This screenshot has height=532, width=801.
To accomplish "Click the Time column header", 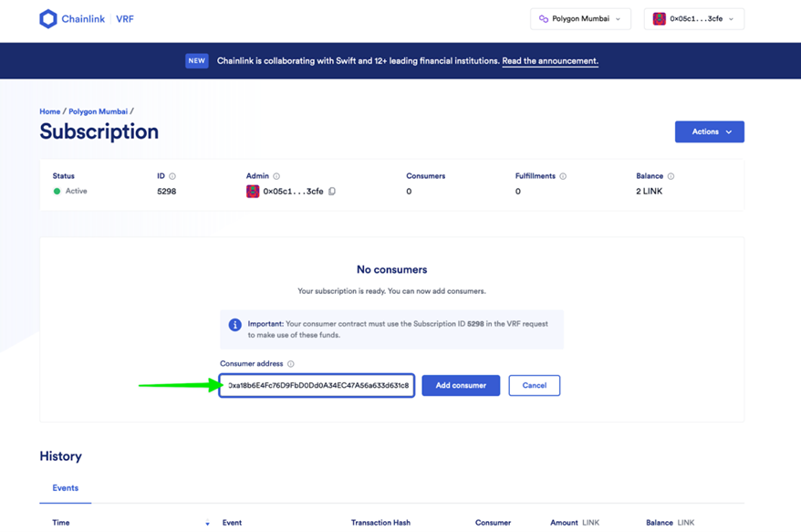I will (x=61, y=523).
